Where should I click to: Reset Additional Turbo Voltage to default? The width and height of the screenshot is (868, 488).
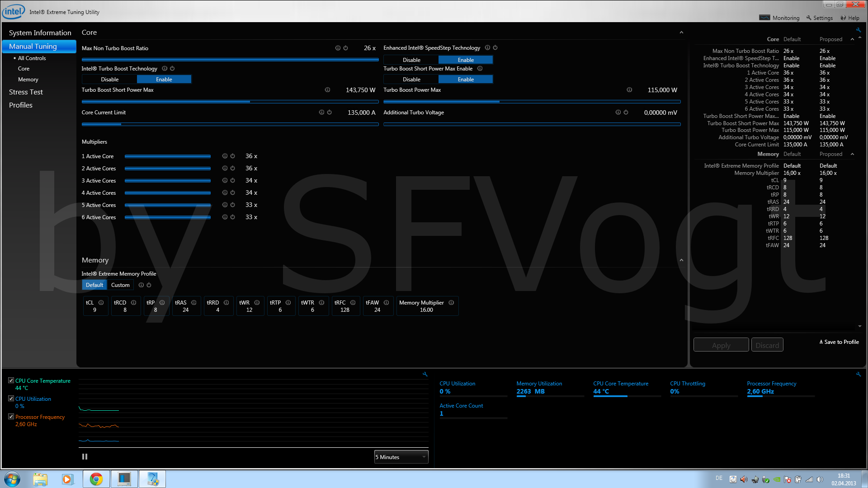tap(626, 113)
